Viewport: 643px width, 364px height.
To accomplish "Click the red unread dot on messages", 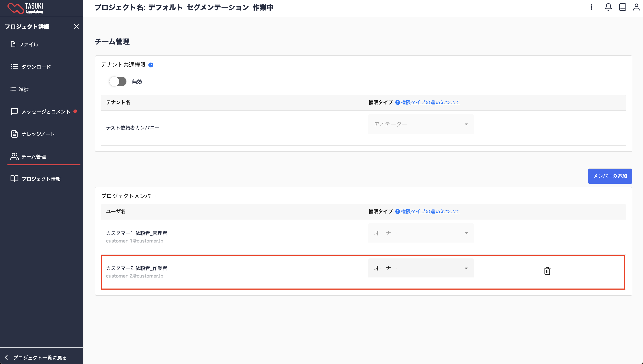I will pos(75,111).
